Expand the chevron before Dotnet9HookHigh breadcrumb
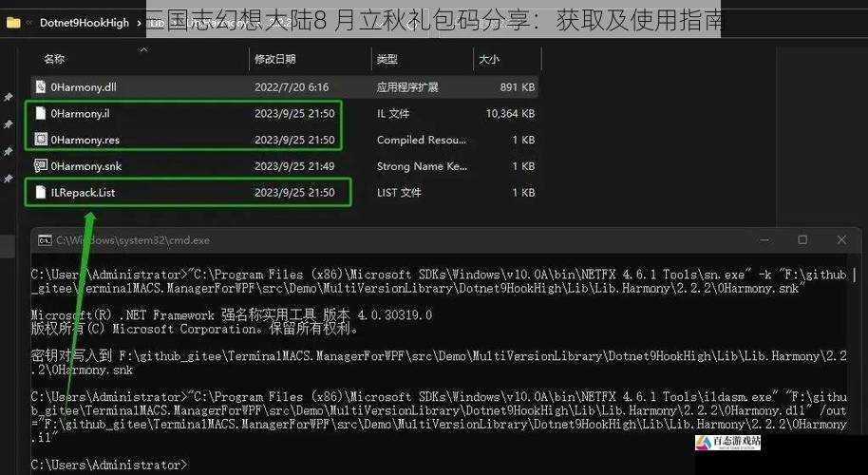Viewport: 868px width, 475px height. tap(28, 23)
